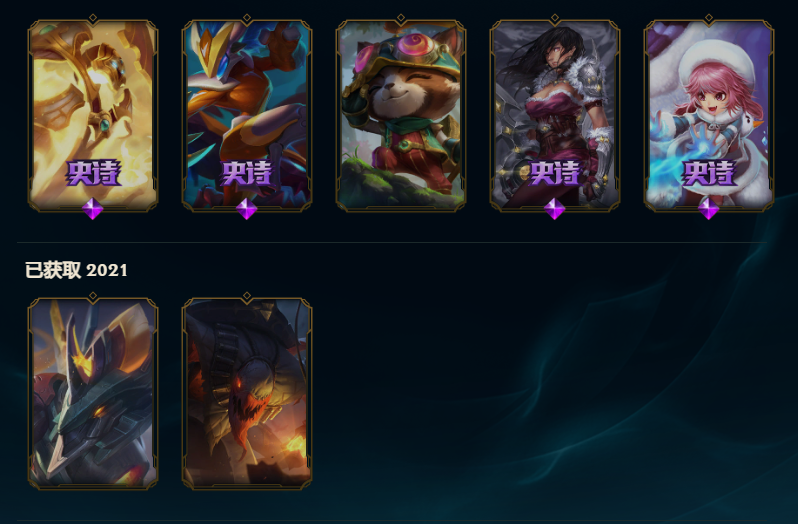This screenshot has width=798, height=524.
Task: Open the pink-haired Annie in white hat card
Action: (x=708, y=115)
